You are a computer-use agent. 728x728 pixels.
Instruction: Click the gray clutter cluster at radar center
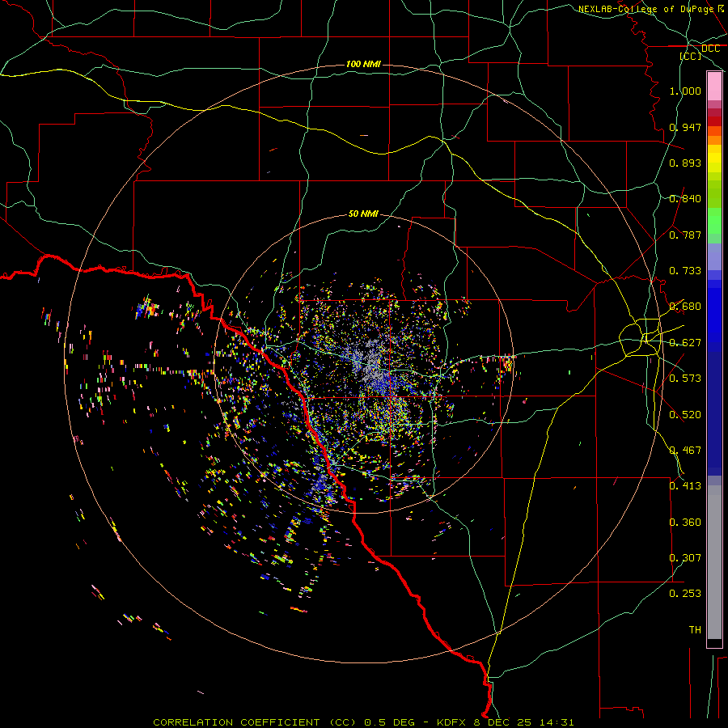pos(371,360)
